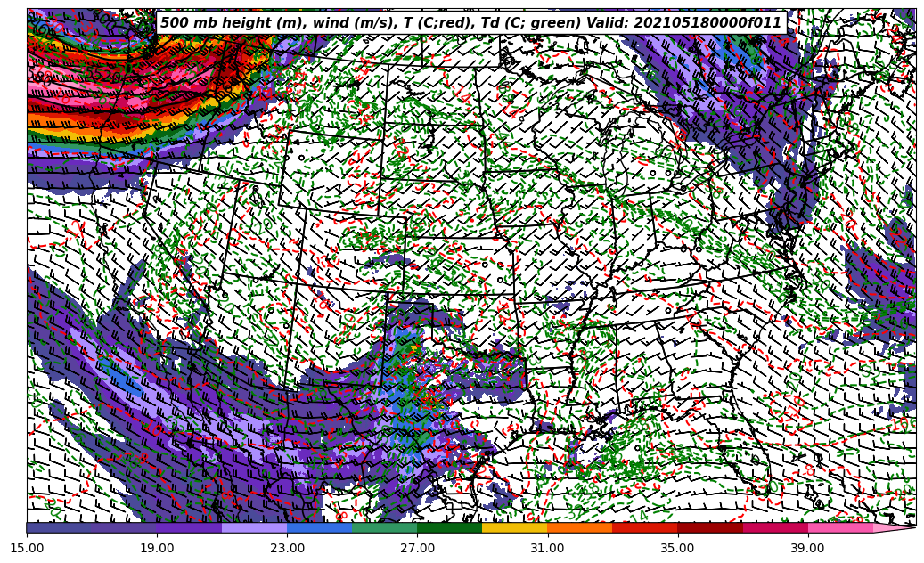Select the orange colorbar segment right of 31.00
Viewport: 924px width, 563px height.
pos(580,527)
